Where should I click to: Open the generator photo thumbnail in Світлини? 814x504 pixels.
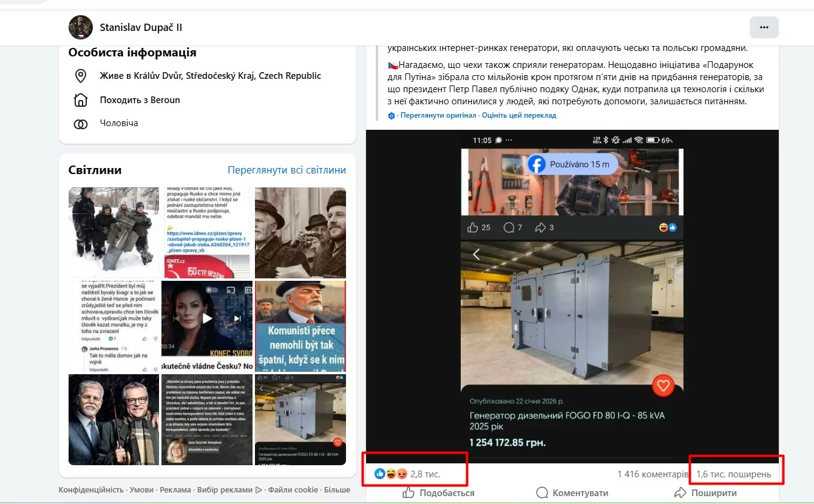300,419
